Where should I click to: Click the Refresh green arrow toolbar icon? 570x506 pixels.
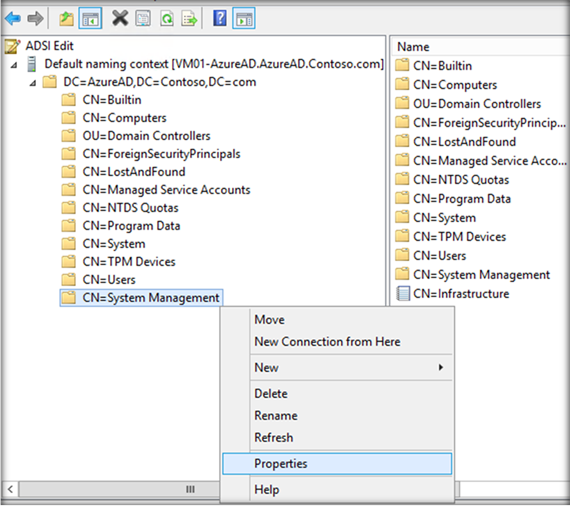(x=167, y=18)
